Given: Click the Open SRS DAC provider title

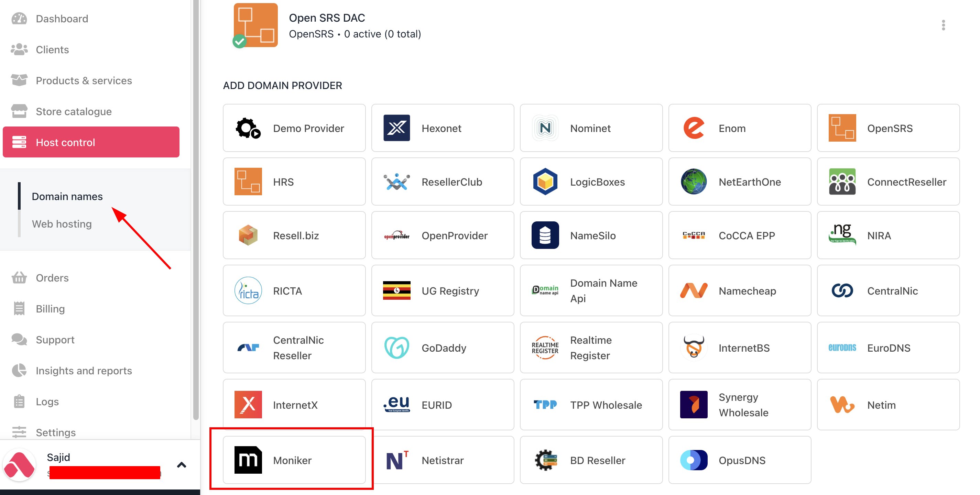Looking at the screenshot, I should pos(327,18).
